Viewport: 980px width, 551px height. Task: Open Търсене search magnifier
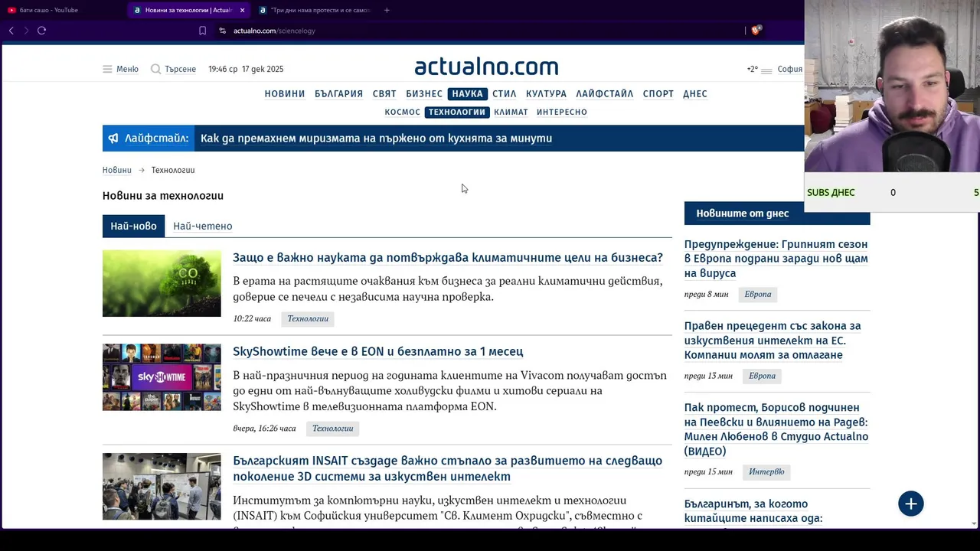(155, 69)
